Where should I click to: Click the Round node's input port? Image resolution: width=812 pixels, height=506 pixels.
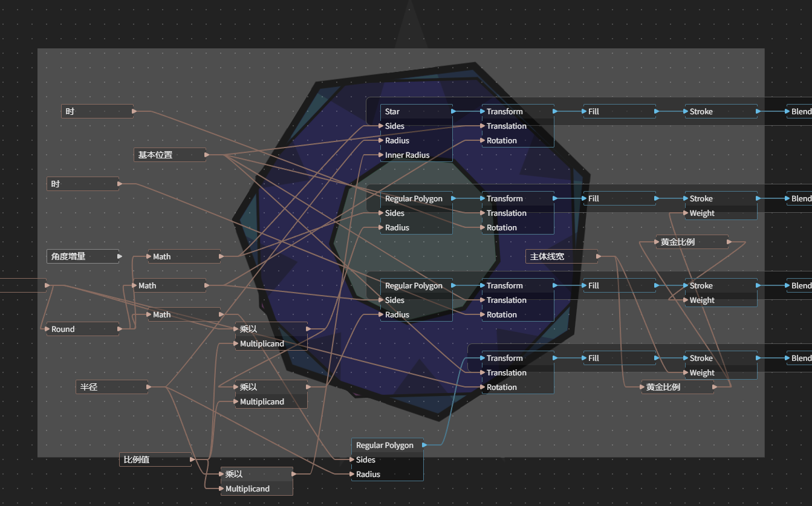(x=47, y=329)
